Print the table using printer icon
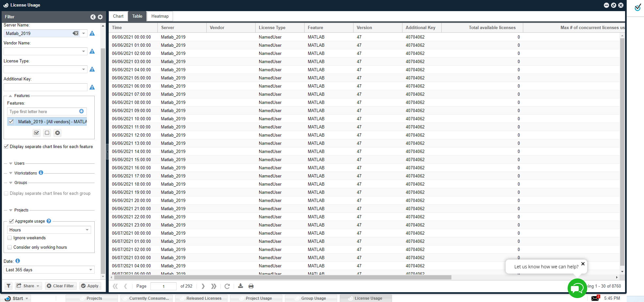Screen dimensions: 644x302 click(x=251, y=286)
